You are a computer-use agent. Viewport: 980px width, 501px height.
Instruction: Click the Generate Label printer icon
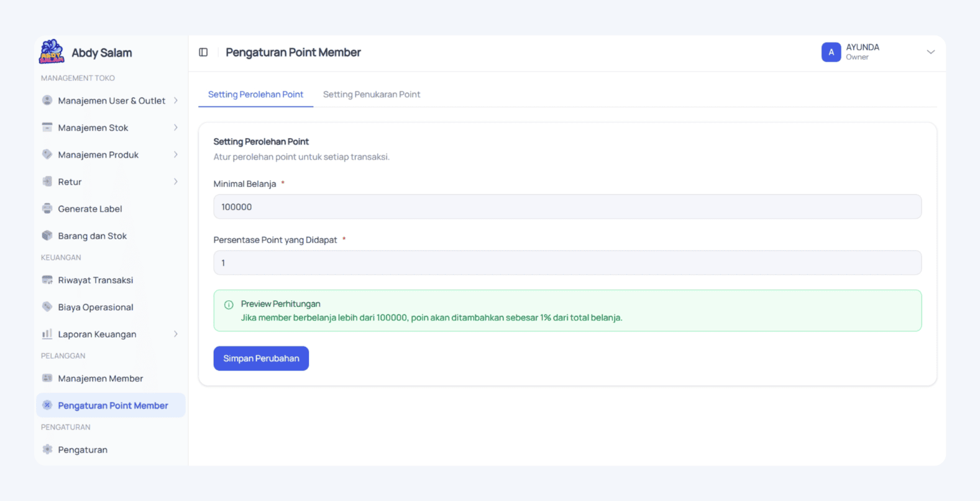[x=47, y=208]
